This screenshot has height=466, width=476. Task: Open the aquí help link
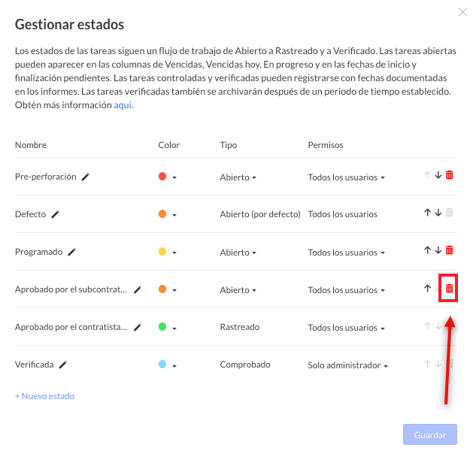123,105
